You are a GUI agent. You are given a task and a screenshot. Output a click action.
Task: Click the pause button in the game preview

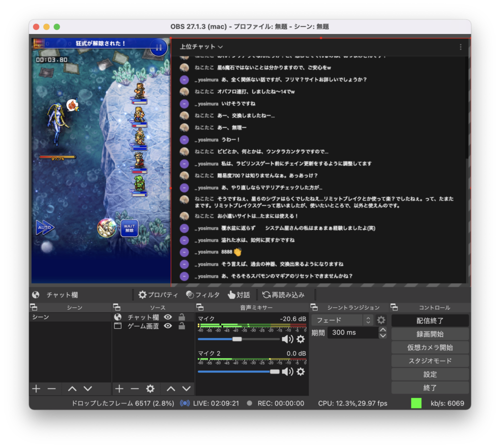(158, 48)
